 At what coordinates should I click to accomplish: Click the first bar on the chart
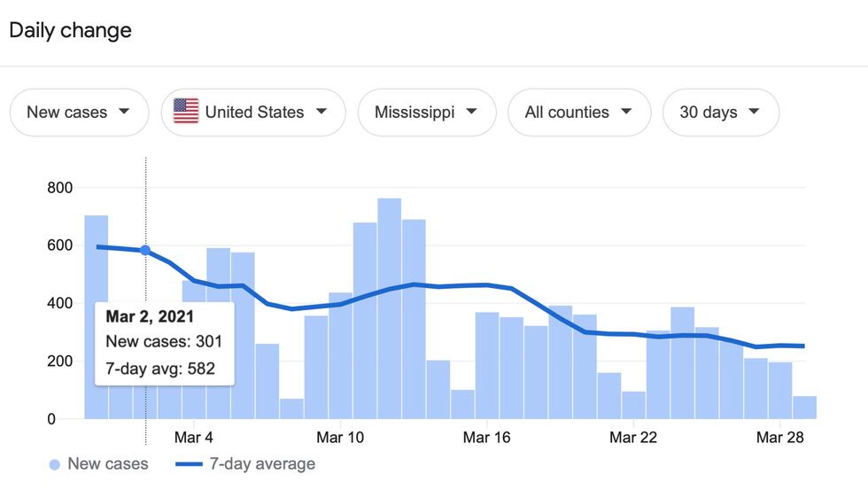tap(97, 319)
